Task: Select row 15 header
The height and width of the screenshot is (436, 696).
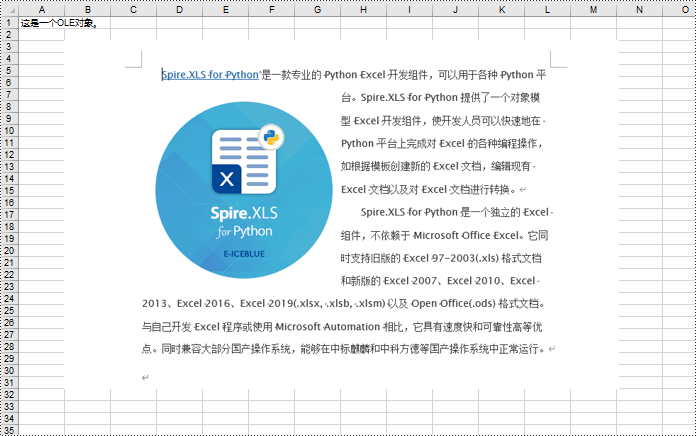Action: (9, 190)
